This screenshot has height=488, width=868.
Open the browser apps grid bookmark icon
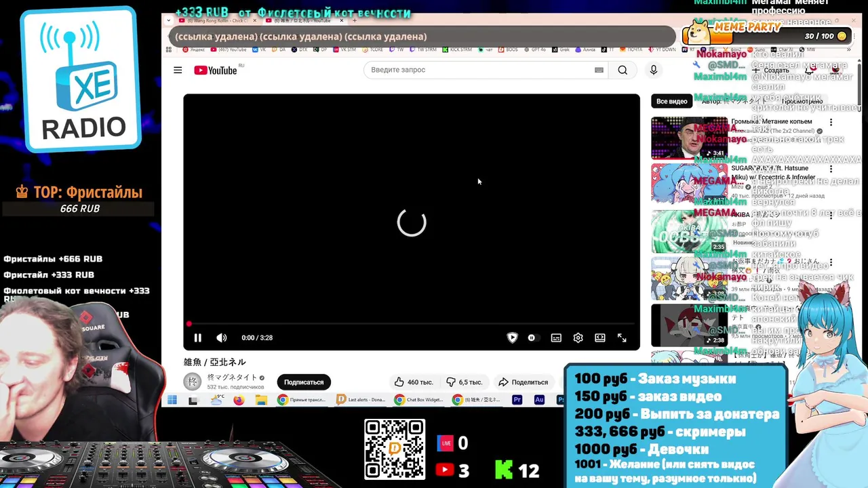tap(168, 49)
